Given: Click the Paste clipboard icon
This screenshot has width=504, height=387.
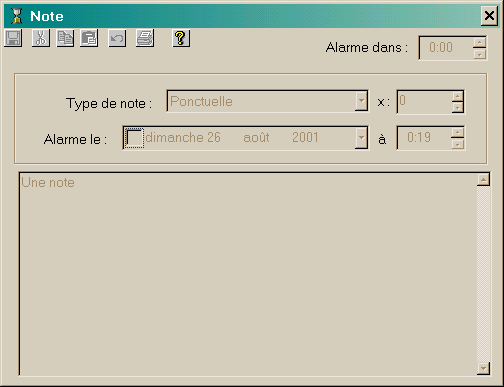Looking at the screenshot, I should 89,38.
